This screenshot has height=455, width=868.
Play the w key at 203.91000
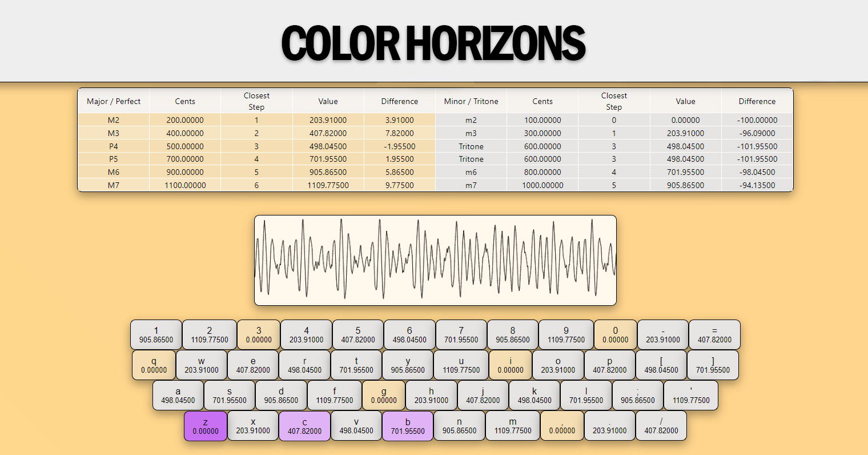click(202, 365)
